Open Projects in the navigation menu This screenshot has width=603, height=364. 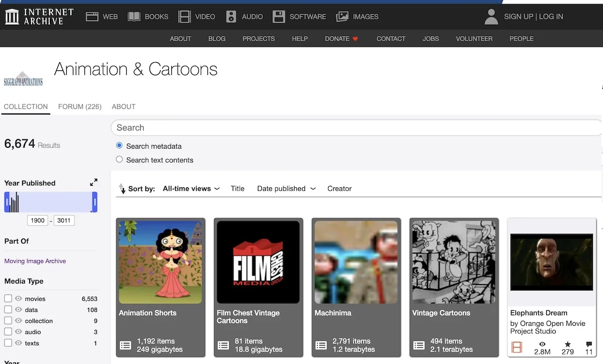click(x=259, y=39)
